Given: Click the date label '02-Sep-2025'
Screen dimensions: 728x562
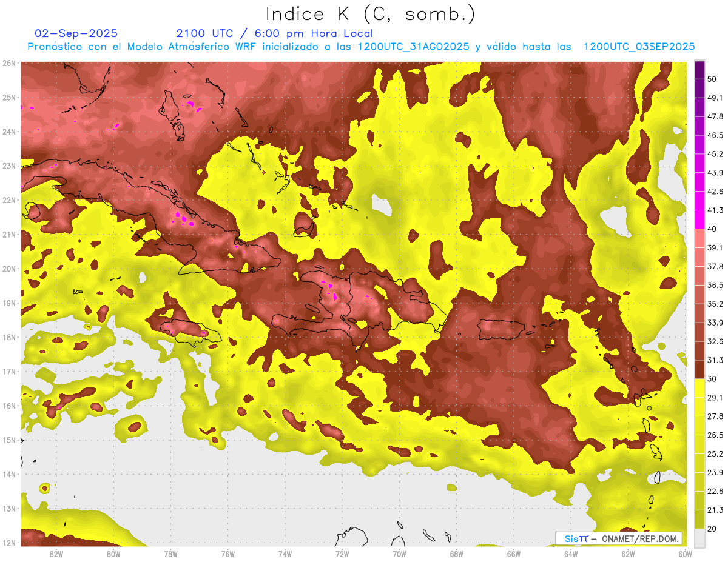Looking at the screenshot, I should coord(76,33).
